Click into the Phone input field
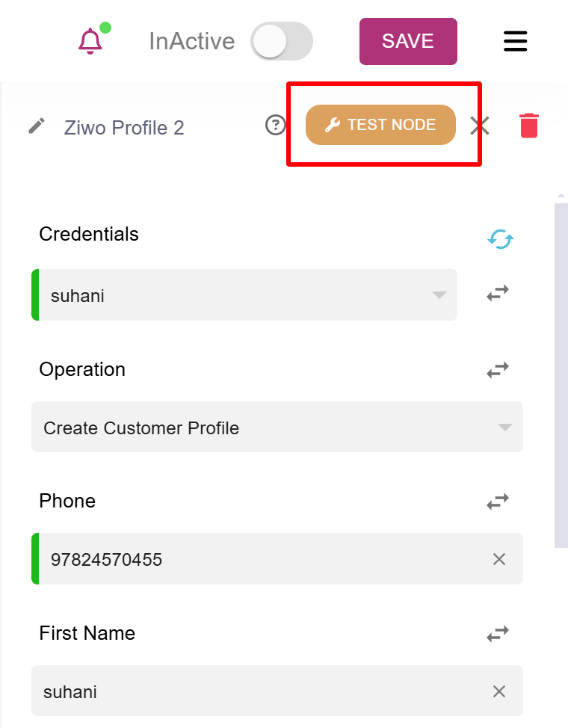The height and width of the screenshot is (728, 568). pos(277,558)
